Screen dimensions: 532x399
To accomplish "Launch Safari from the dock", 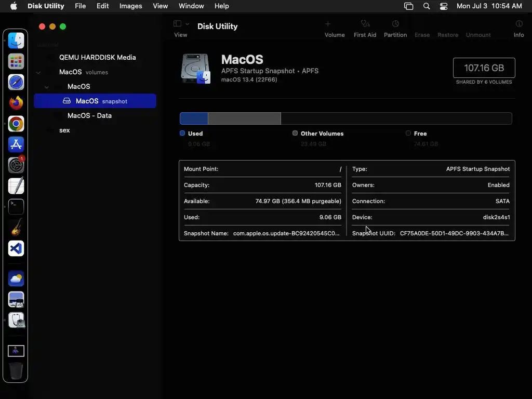I will point(16,83).
